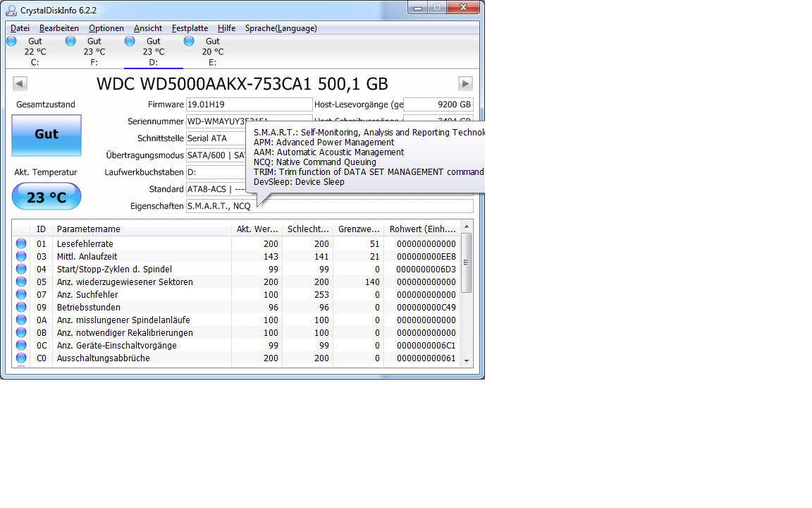Click status orb of Mittl. Anlaufzeit row
Viewport: 812px width, 508px height.
21,256
